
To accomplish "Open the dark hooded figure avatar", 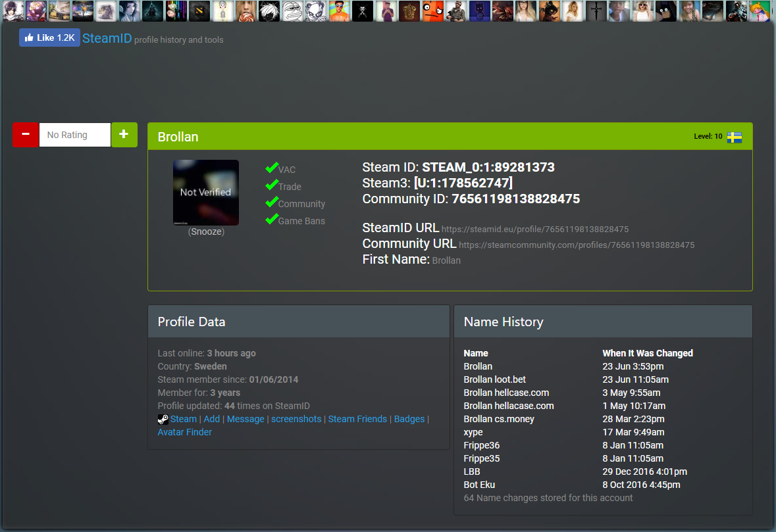I will (x=153, y=11).
